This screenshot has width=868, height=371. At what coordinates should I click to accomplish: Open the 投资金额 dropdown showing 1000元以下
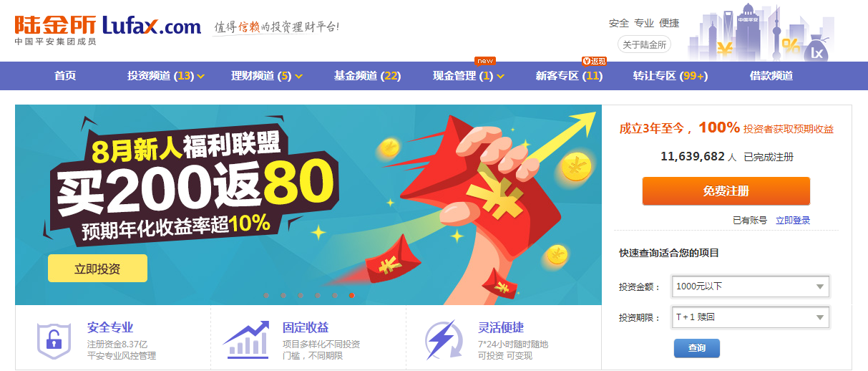point(750,286)
